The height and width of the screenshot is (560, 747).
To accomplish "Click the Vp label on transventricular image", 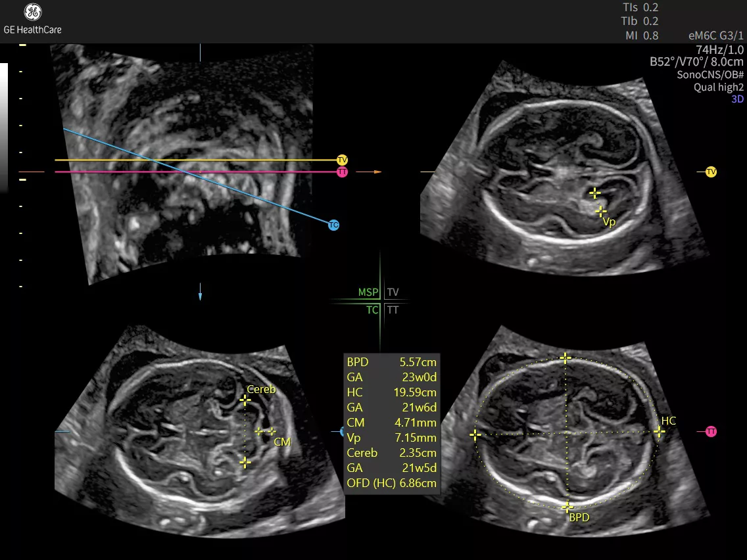I will coord(609,222).
